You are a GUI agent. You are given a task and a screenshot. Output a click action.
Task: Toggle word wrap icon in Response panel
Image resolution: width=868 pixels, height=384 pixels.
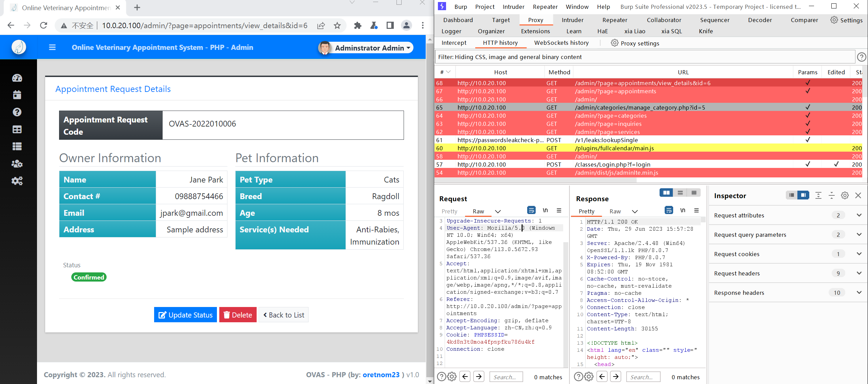coord(669,210)
